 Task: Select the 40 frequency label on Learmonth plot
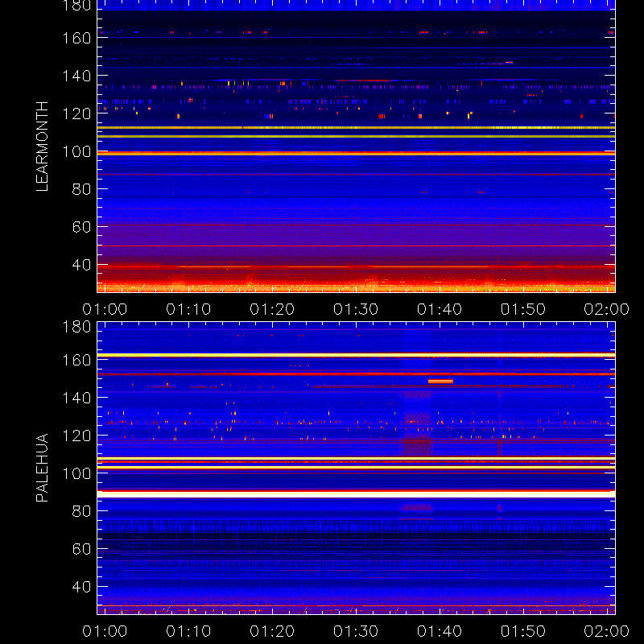pos(81,265)
